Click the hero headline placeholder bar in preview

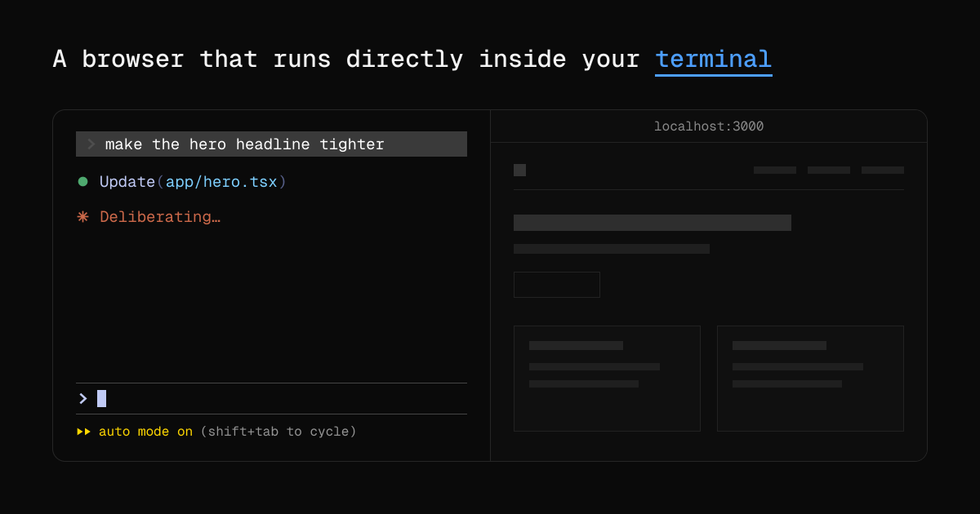tap(653, 223)
